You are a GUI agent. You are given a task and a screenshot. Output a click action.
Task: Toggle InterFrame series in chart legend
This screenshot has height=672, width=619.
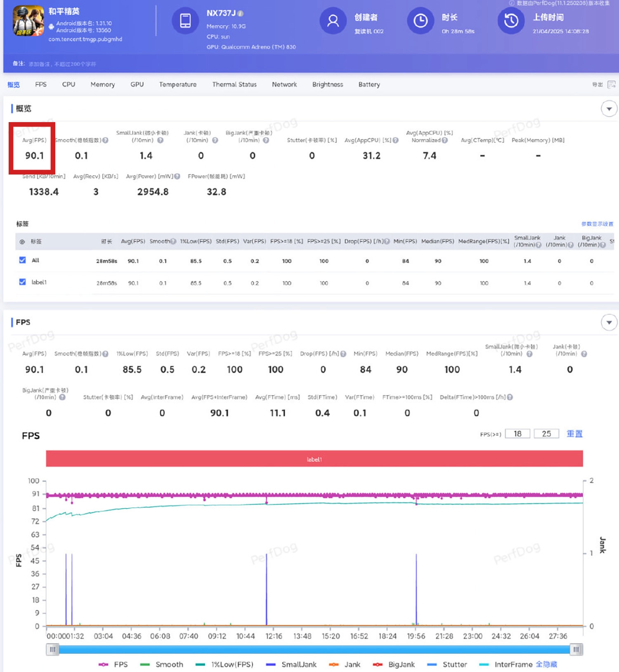click(506, 664)
